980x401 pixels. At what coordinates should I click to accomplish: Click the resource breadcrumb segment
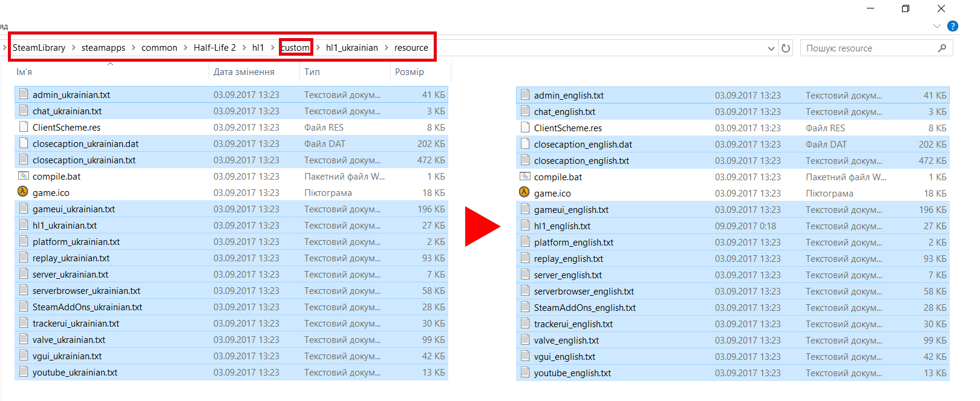(411, 48)
